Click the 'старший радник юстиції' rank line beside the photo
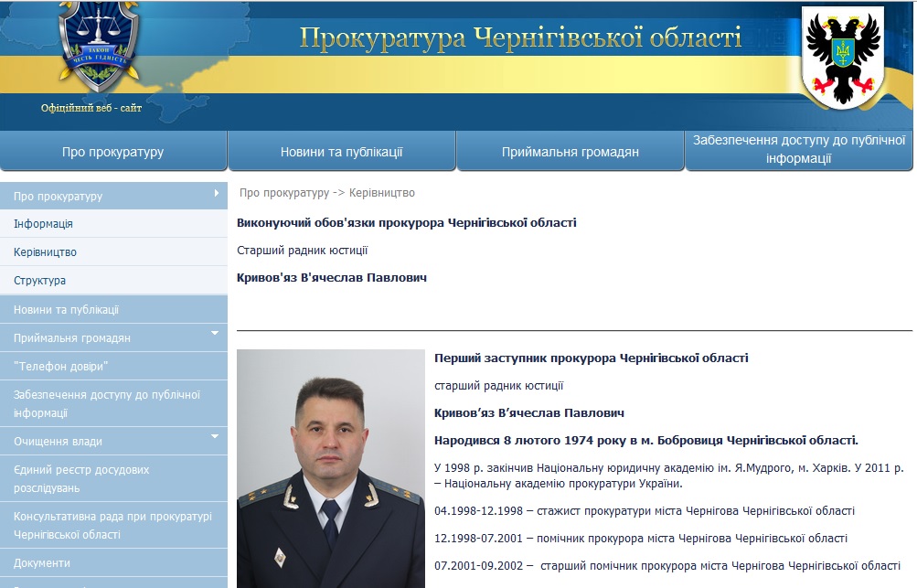Viewport: 917px width, 588px height. pyautogui.click(x=499, y=386)
